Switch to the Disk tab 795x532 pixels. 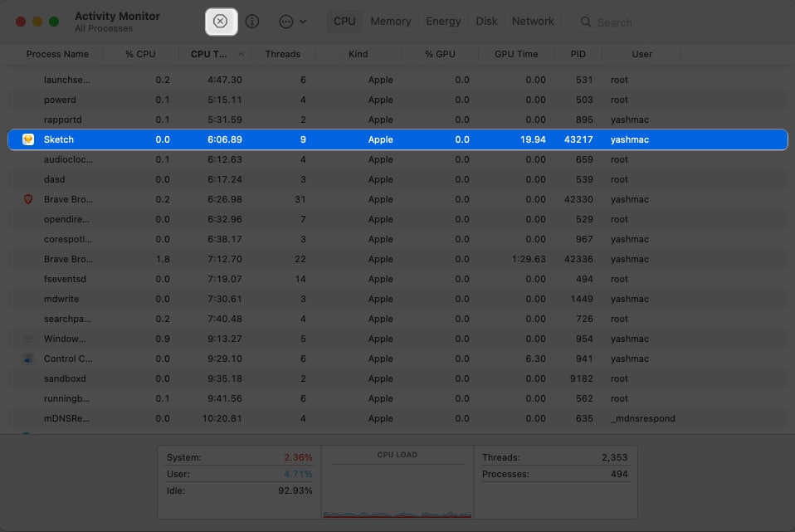click(486, 22)
